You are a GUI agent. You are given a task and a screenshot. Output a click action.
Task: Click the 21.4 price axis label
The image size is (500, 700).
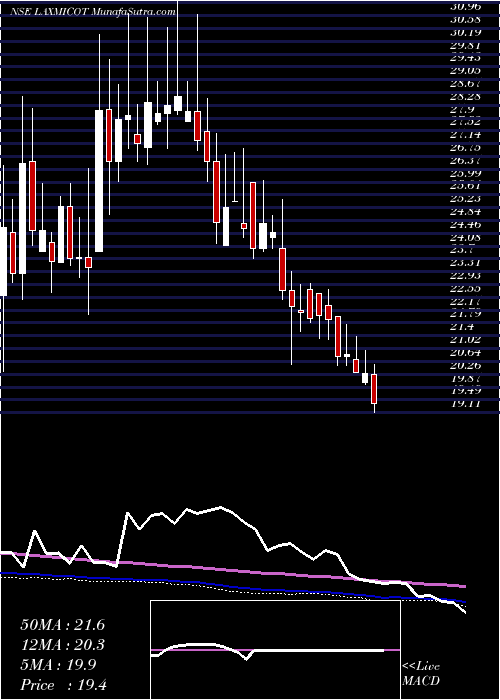pos(462,327)
